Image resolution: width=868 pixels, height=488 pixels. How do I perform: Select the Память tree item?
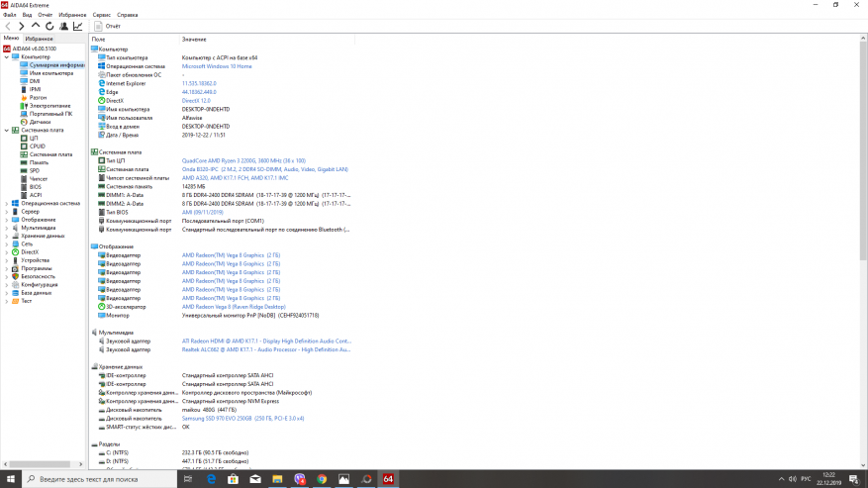point(39,163)
